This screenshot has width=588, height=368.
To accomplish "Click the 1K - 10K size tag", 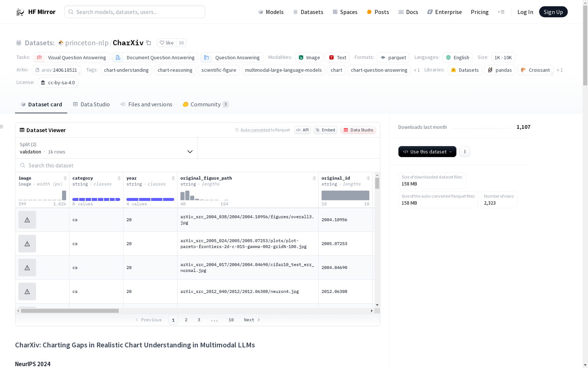I will (x=503, y=57).
